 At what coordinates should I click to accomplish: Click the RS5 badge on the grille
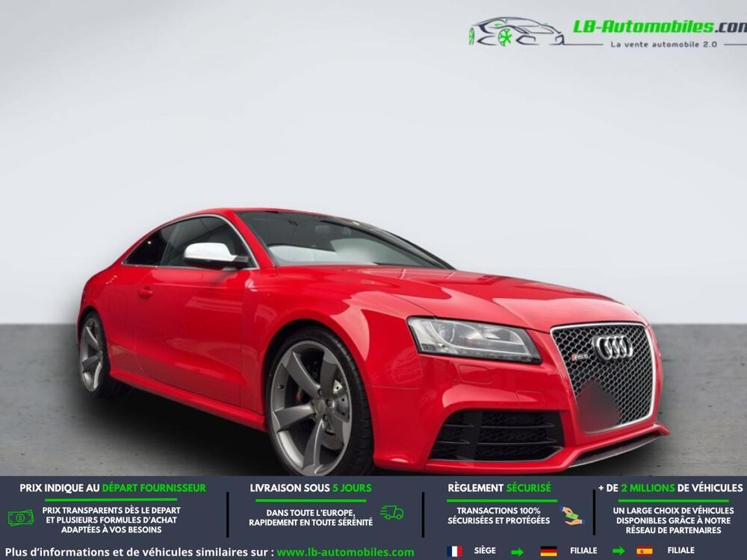point(580,357)
